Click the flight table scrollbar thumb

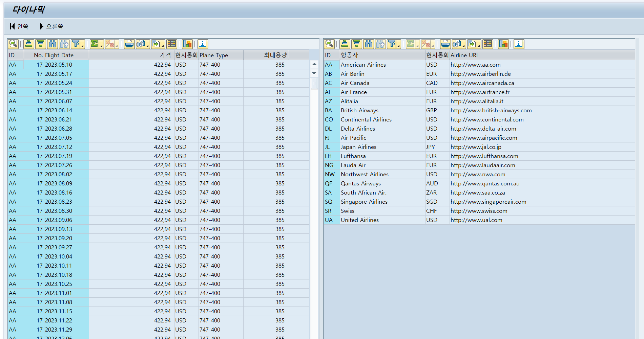click(314, 83)
